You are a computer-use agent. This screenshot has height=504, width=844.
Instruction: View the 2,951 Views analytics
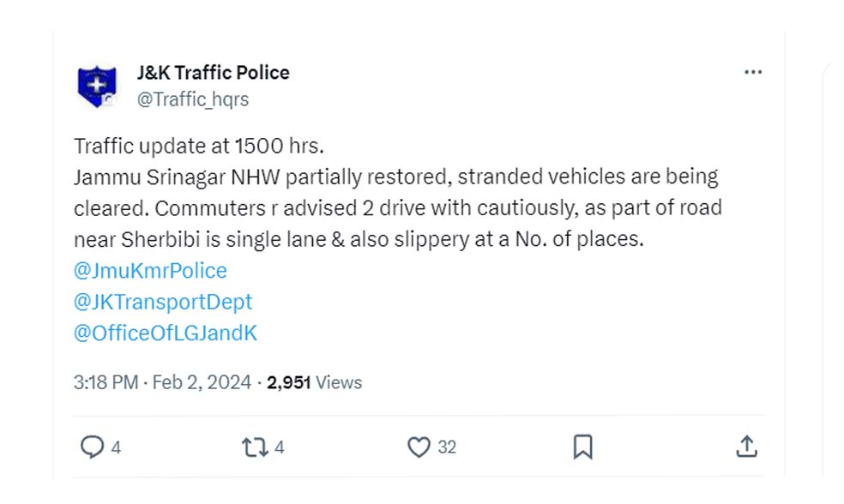[314, 382]
